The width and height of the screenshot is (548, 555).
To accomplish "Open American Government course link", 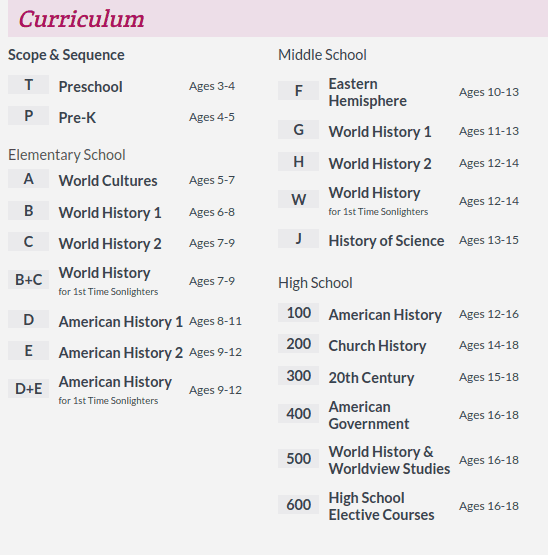I will tap(369, 415).
